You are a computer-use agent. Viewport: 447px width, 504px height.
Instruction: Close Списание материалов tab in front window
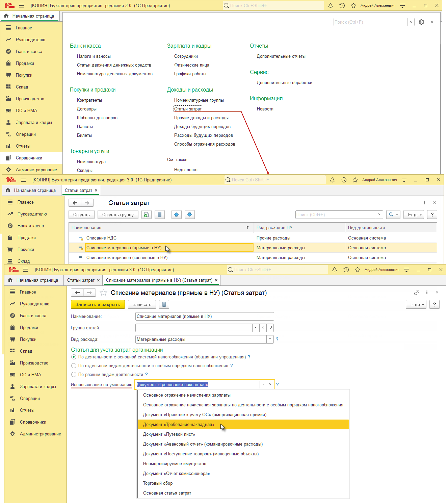(216, 280)
